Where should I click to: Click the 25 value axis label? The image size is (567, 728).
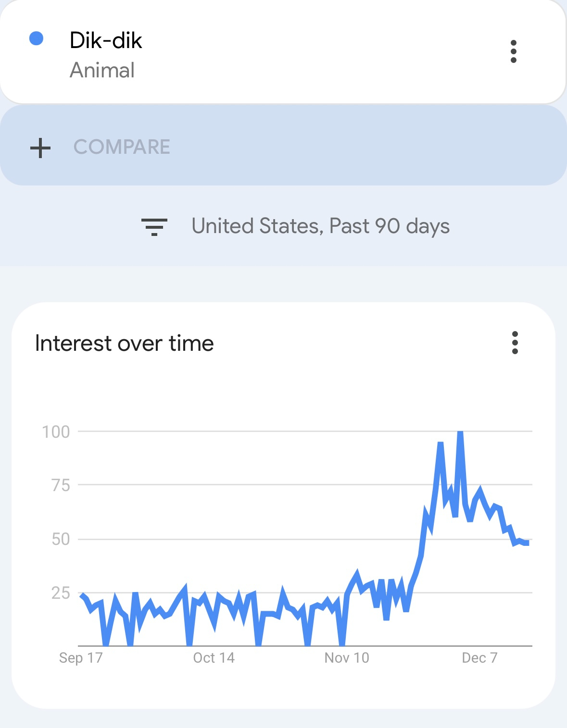point(61,593)
